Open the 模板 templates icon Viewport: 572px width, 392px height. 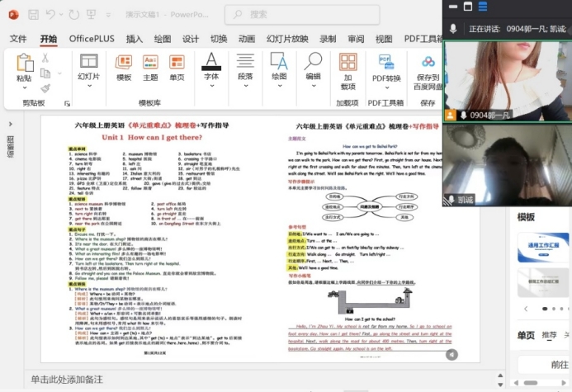coord(124,67)
